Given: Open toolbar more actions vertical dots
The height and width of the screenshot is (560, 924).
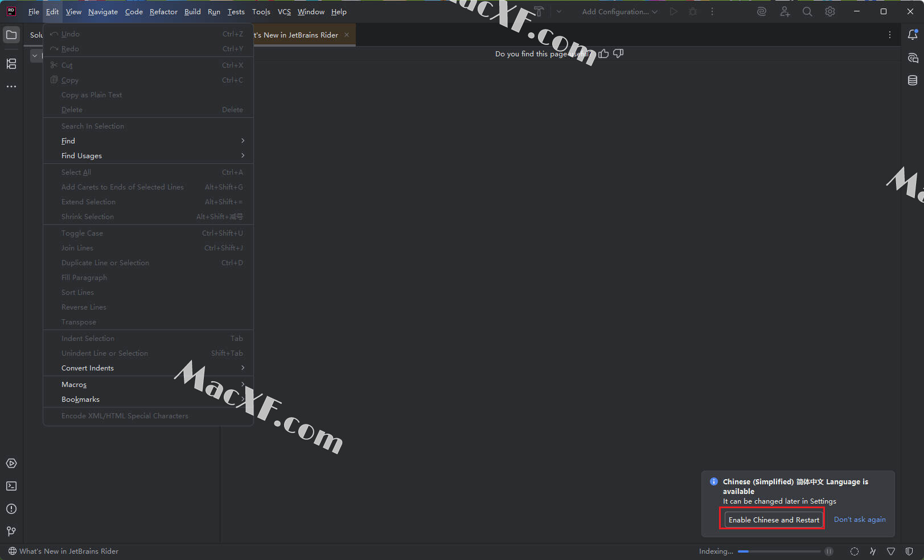Looking at the screenshot, I should [x=712, y=11].
